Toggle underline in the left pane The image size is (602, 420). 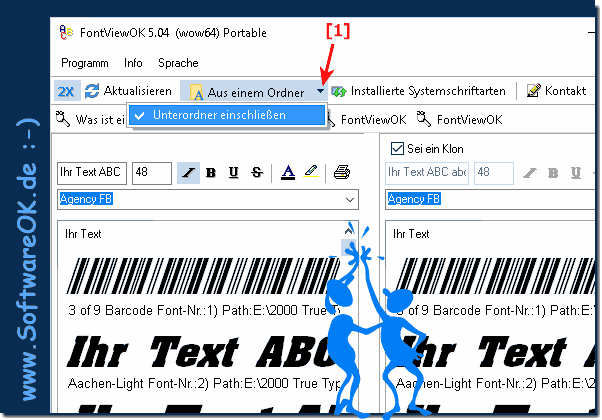click(233, 173)
